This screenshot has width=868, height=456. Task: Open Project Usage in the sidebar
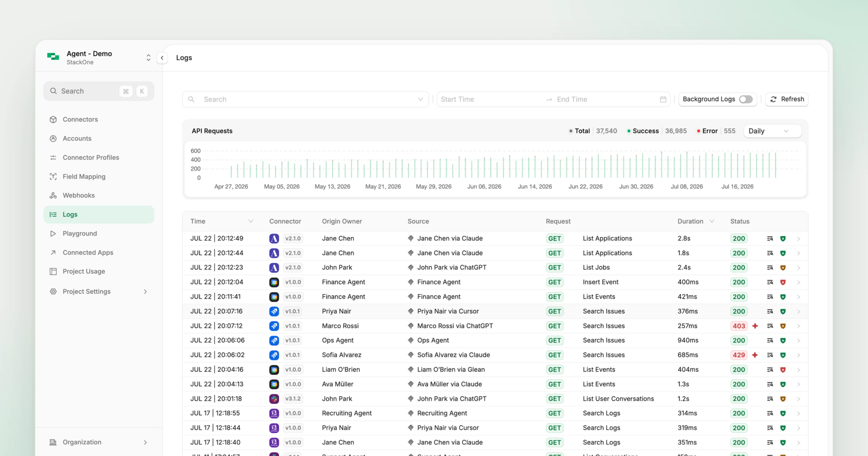99,271
